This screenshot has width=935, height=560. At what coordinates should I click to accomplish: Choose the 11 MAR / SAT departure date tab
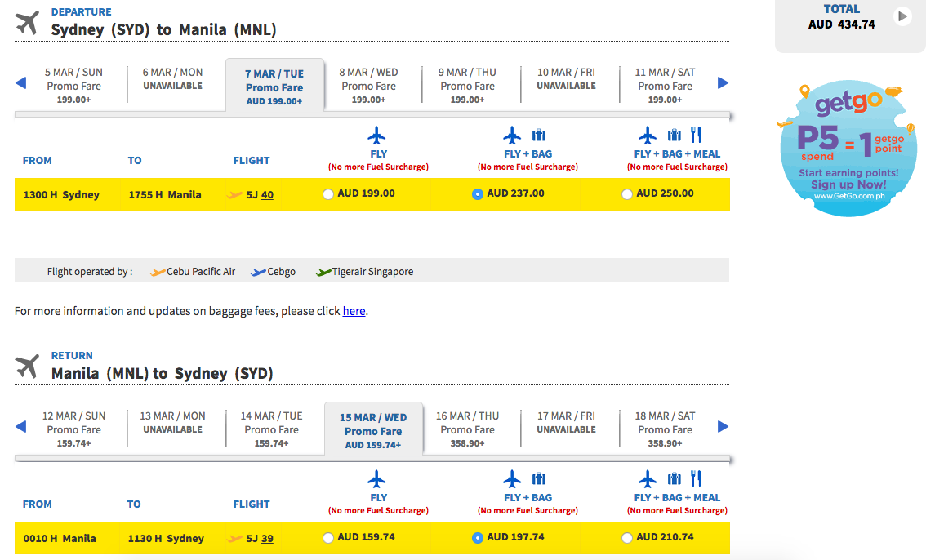[x=665, y=86]
